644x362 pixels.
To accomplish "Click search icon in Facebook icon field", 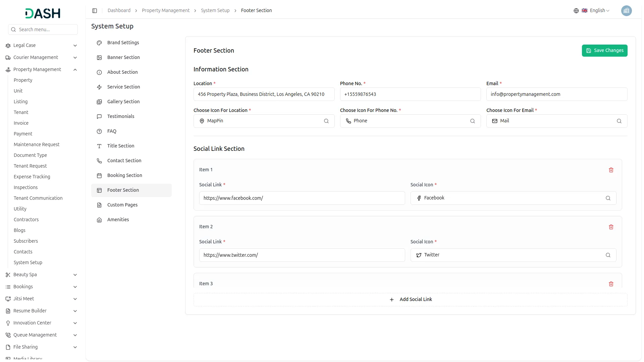I will pos(608,198).
